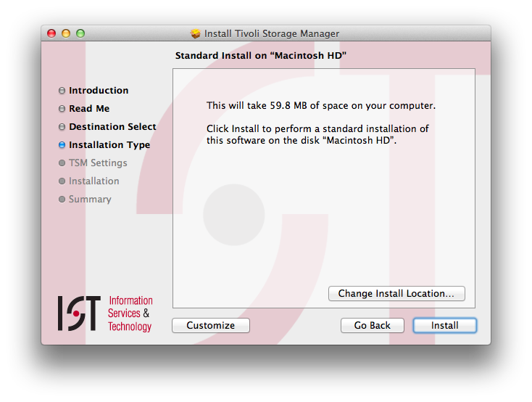Viewport: 532px width, 402px height.
Task: Click the Installation step label
Action: tap(94, 181)
